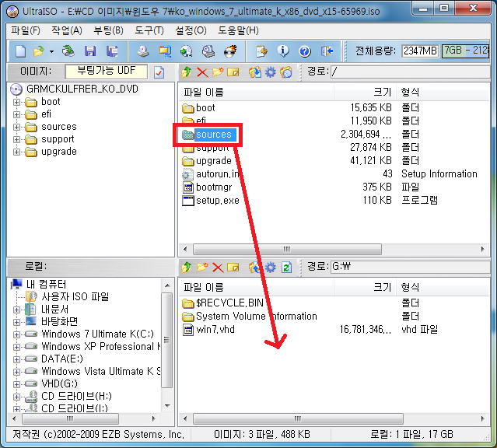Expand the support folder in image tree

[16, 139]
